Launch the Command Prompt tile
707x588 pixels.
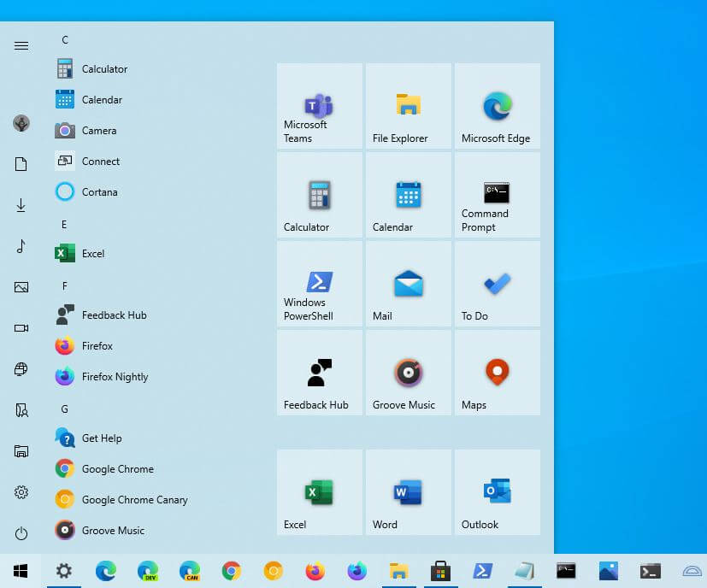(x=498, y=195)
